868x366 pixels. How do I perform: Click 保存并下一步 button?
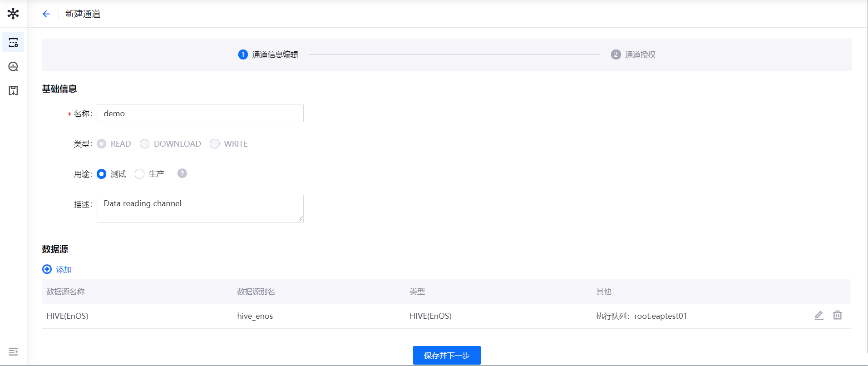point(447,355)
